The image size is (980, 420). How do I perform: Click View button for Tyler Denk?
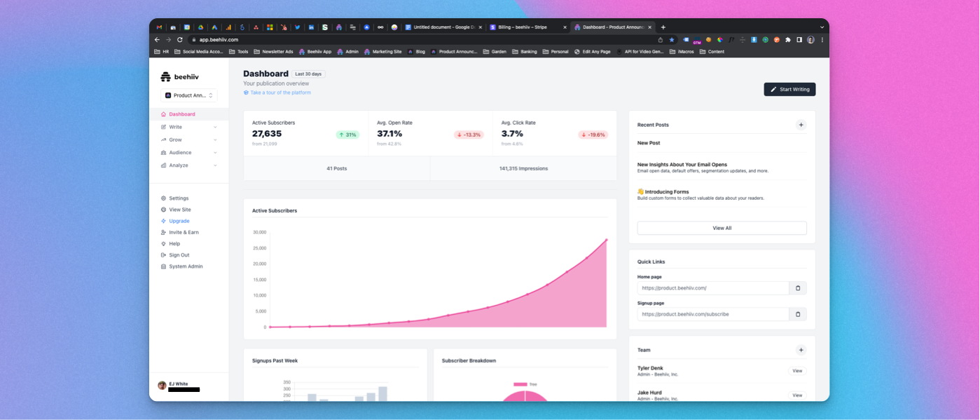pos(797,371)
